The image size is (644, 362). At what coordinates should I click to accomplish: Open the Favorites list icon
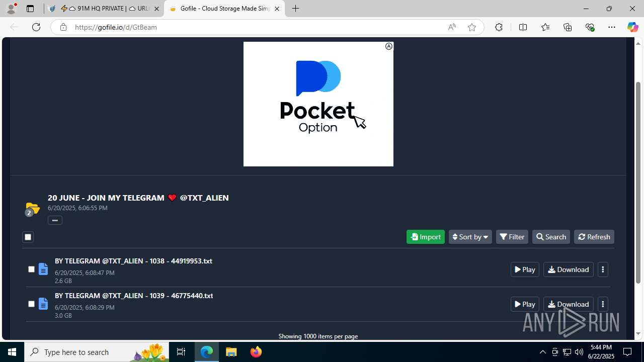[545, 27]
